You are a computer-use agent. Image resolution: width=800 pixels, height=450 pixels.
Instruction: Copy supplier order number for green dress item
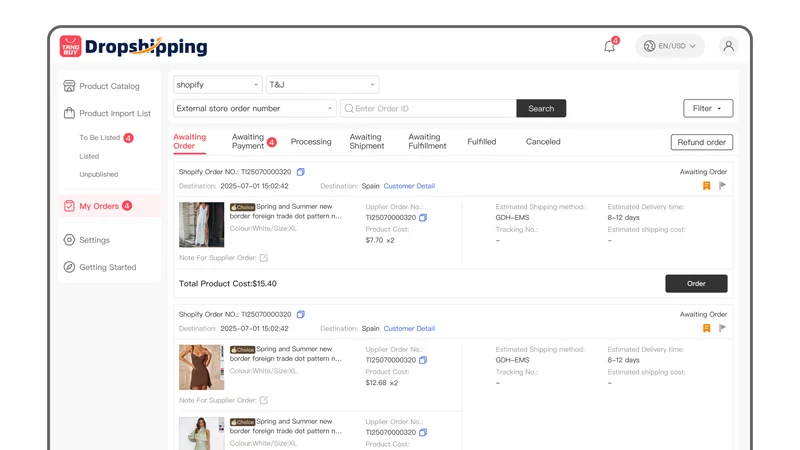click(x=423, y=432)
